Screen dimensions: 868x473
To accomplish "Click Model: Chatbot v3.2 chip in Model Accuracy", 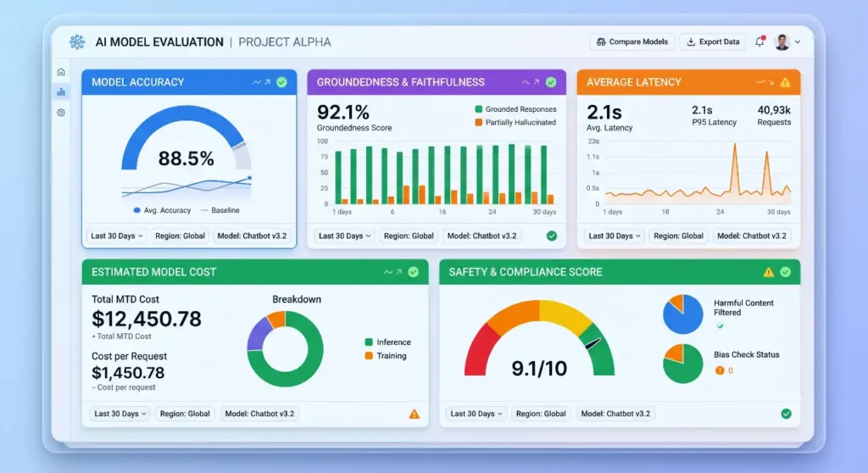I will (252, 236).
